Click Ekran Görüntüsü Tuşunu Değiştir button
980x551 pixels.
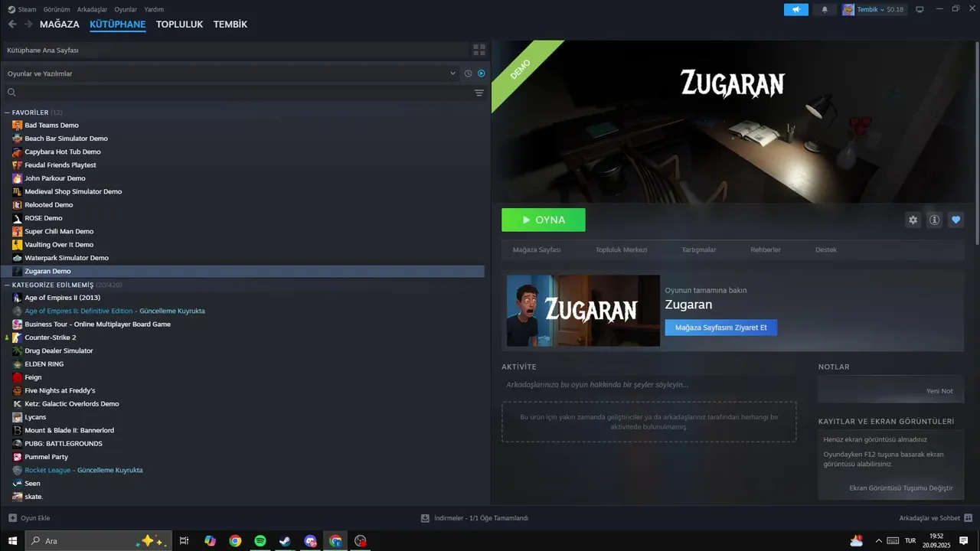click(901, 487)
